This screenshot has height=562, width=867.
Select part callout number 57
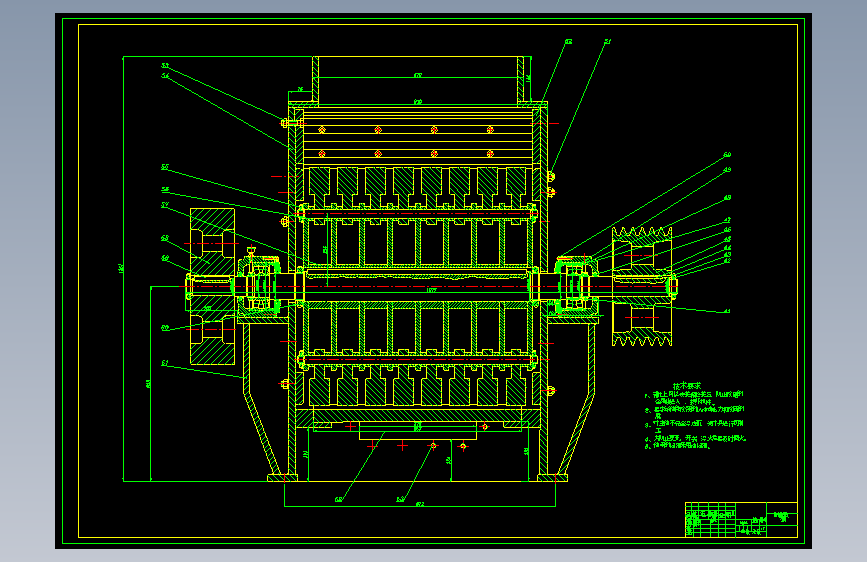[x=165, y=205]
